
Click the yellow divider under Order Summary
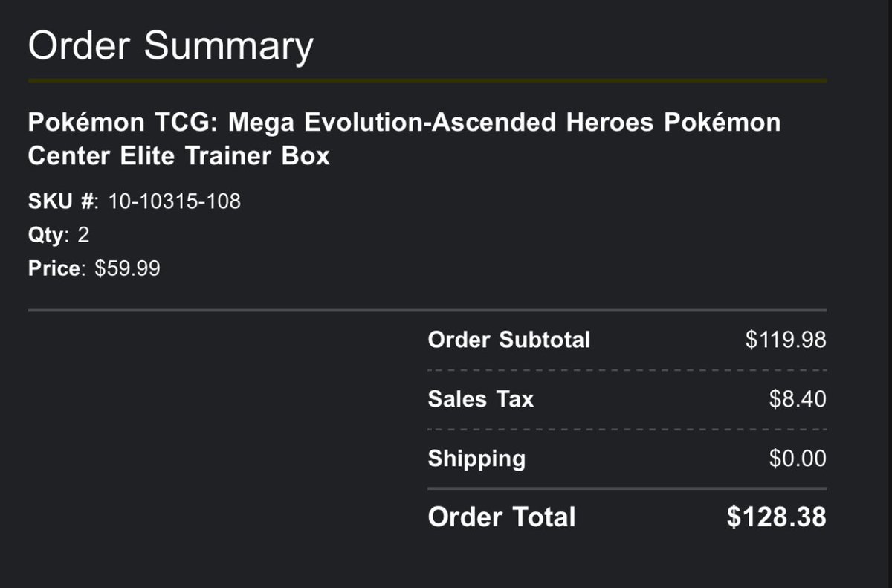(427, 80)
